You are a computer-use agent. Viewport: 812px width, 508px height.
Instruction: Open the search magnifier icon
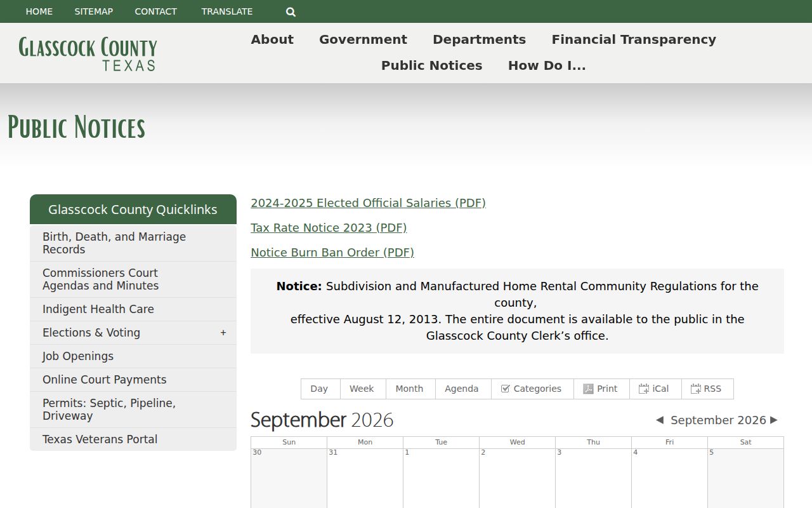pyautogui.click(x=291, y=11)
